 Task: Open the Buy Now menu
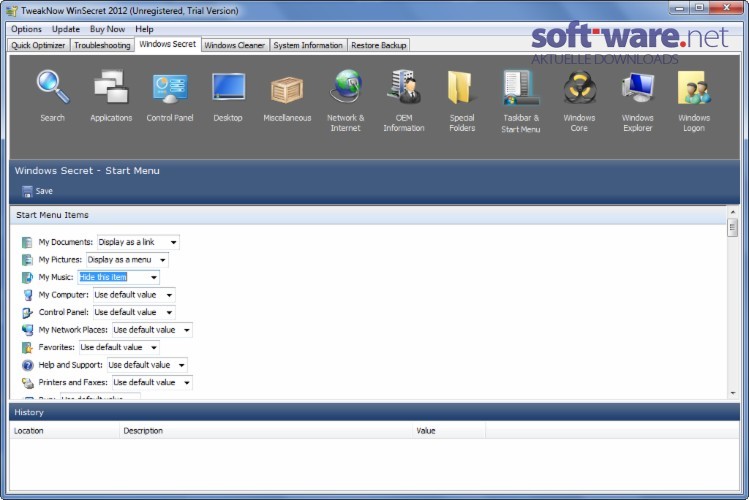(107, 29)
